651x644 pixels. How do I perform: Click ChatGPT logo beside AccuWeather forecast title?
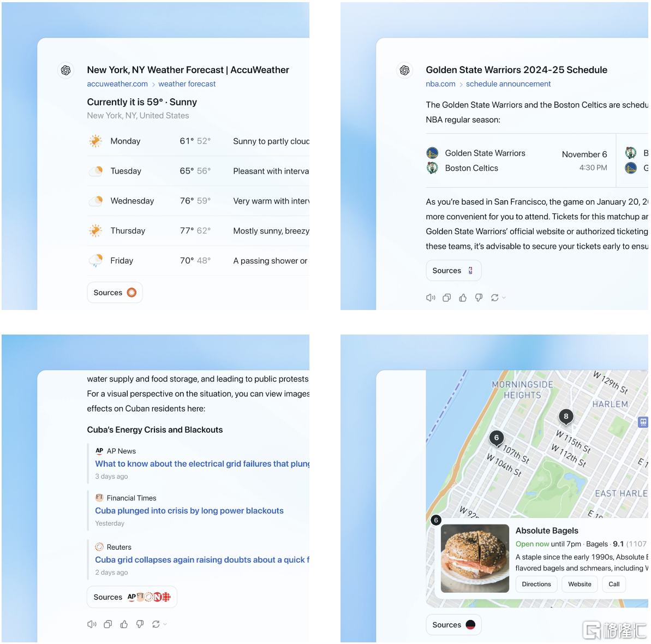(x=65, y=70)
